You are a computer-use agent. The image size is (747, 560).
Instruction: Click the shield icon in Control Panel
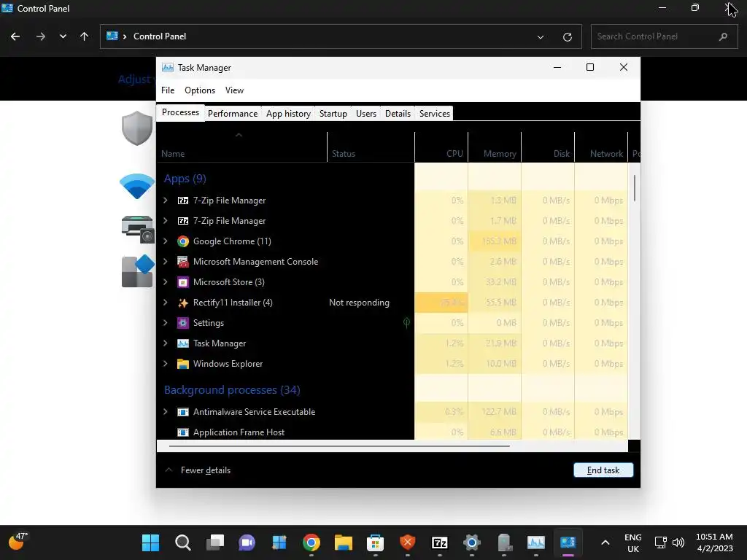pyautogui.click(x=137, y=128)
